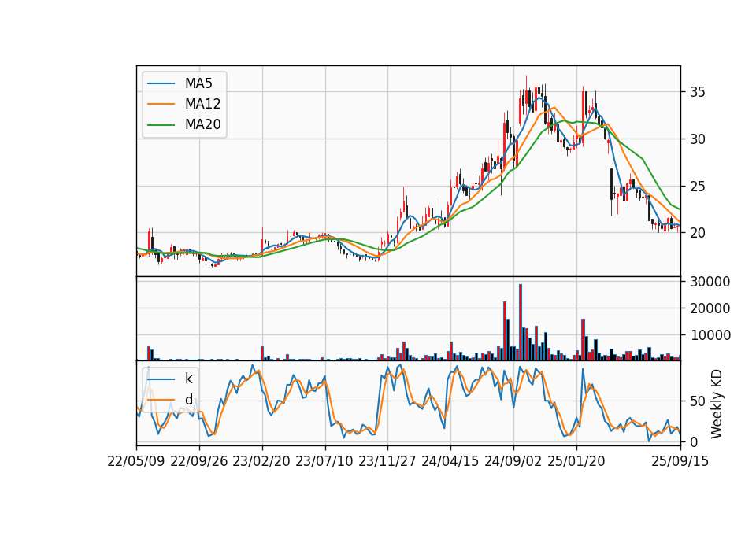Click the date label 23/02/20
The height and width of the screenshot is (543, 756).
click(x=261, y=461)
